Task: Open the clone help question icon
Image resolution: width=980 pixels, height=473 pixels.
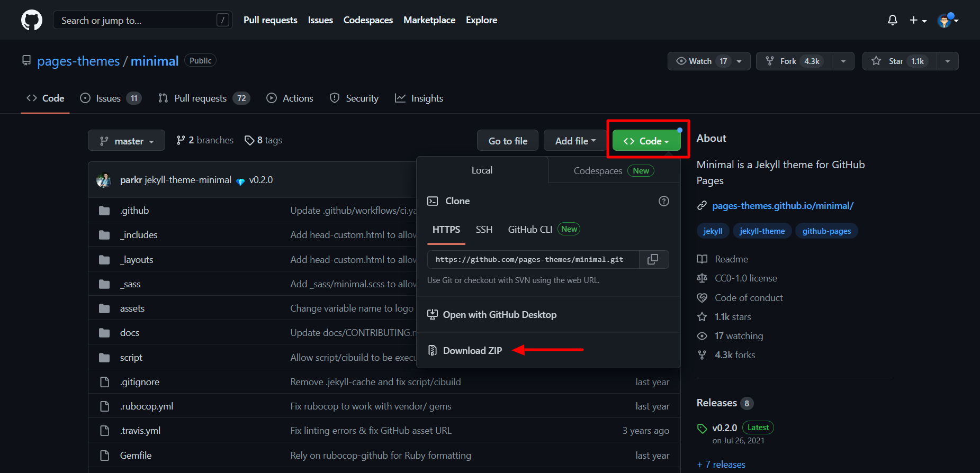Action: pos(664,201)
